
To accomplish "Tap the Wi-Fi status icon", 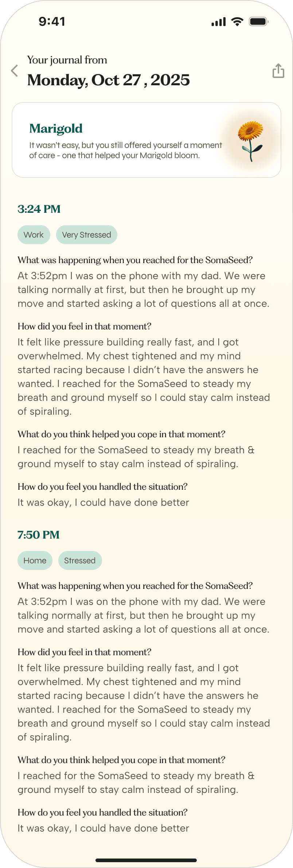I will point(237,22).
